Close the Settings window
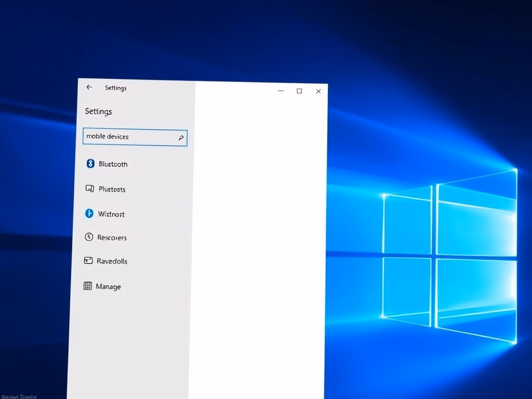 pyautogui.click(x=318, y=91)
